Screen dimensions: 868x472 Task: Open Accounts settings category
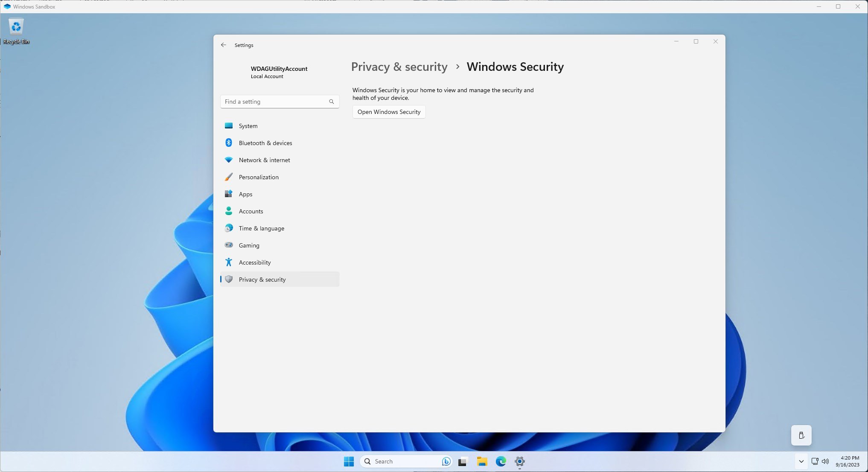tap(280, 211)
